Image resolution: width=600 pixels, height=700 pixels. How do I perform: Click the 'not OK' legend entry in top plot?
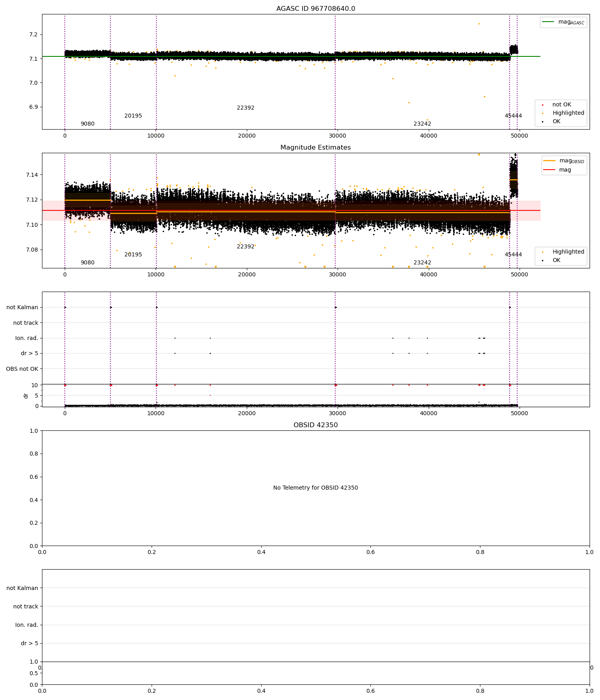(562, 105)
